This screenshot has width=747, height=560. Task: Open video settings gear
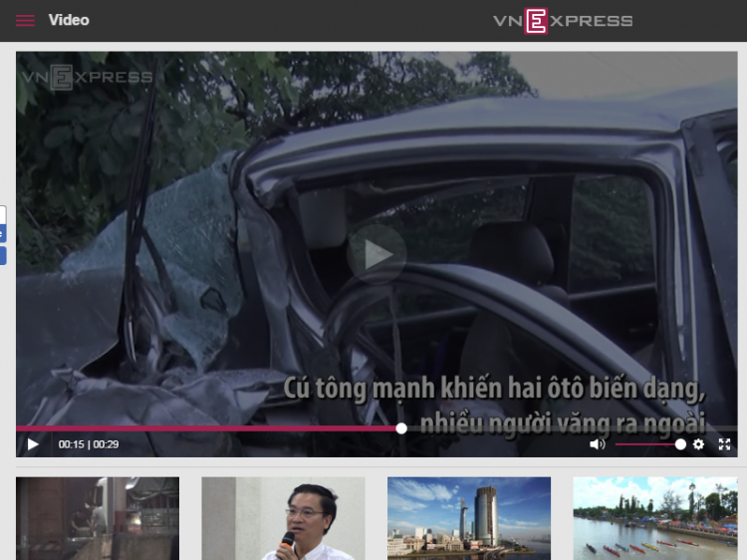pos(698,444)
